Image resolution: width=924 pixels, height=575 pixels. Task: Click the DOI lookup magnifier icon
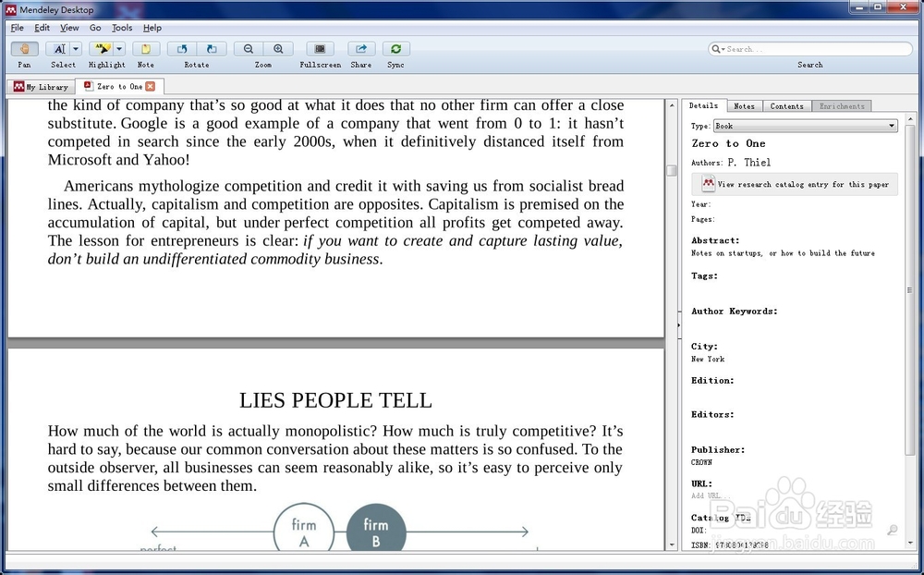(893, 531)
